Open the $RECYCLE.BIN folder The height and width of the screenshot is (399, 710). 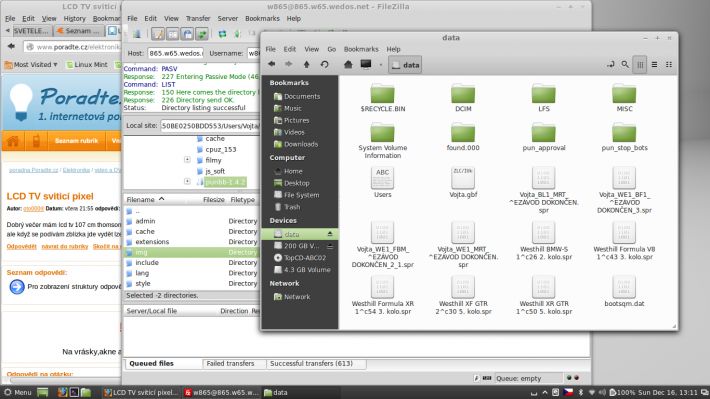[383, 97]
